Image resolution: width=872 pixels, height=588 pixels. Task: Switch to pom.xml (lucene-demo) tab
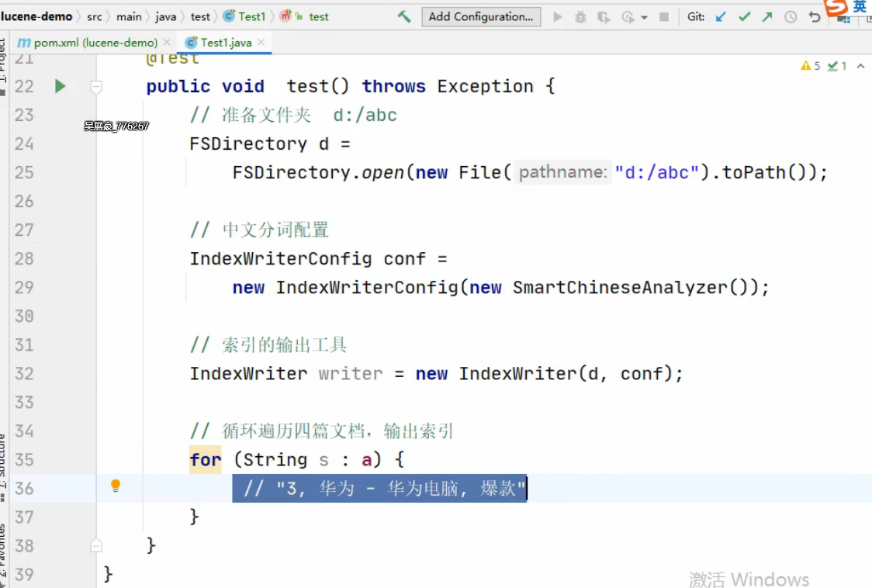click(x=95, y=43)
